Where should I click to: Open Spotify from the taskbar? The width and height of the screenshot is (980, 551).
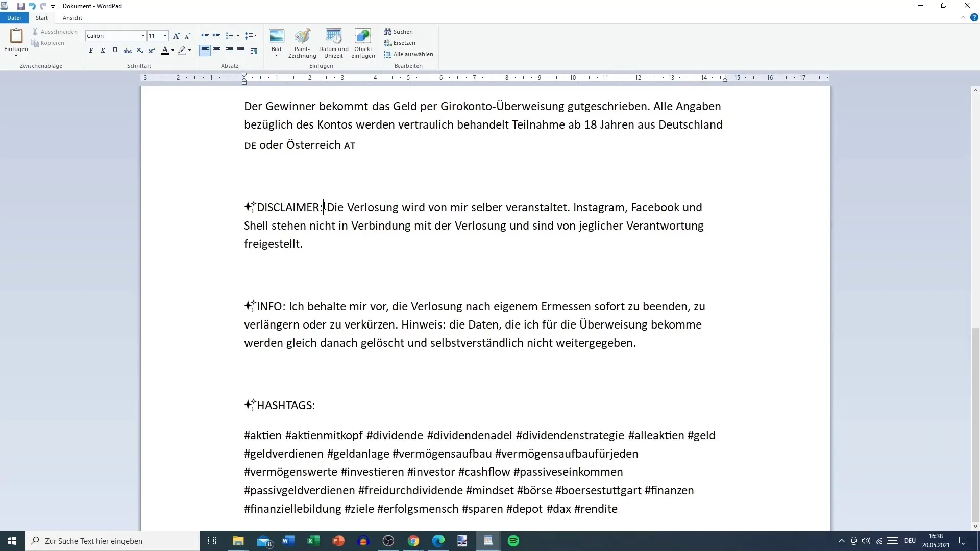[513, 541]
